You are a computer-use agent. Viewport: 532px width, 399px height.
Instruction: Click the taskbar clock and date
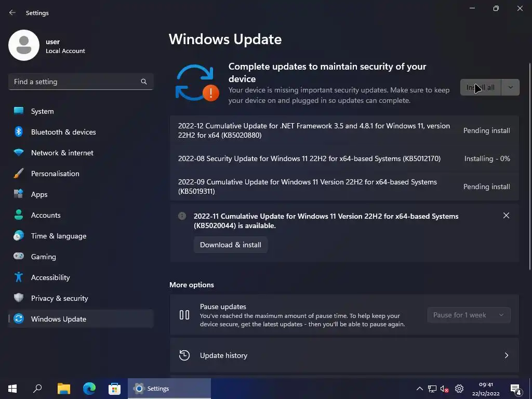[x=486, y=389]
